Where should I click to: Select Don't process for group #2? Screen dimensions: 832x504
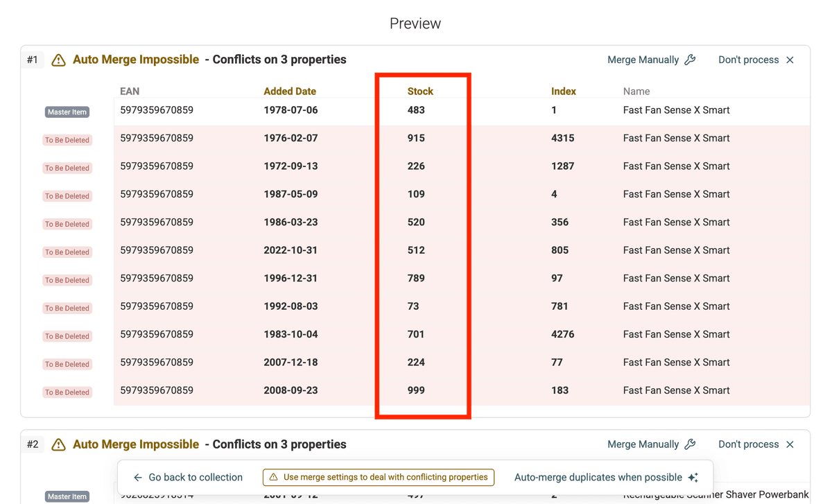756,444
